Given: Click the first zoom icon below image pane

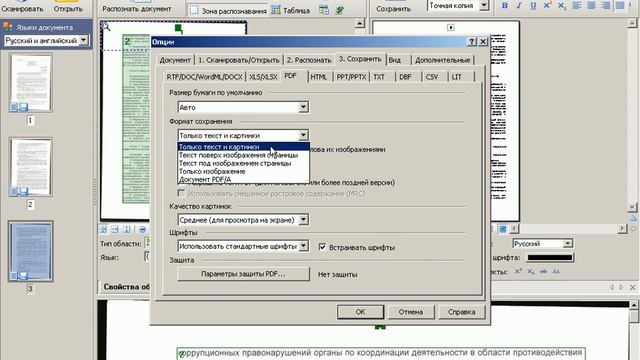Looking at the screenshot, I should click(103, 229).
